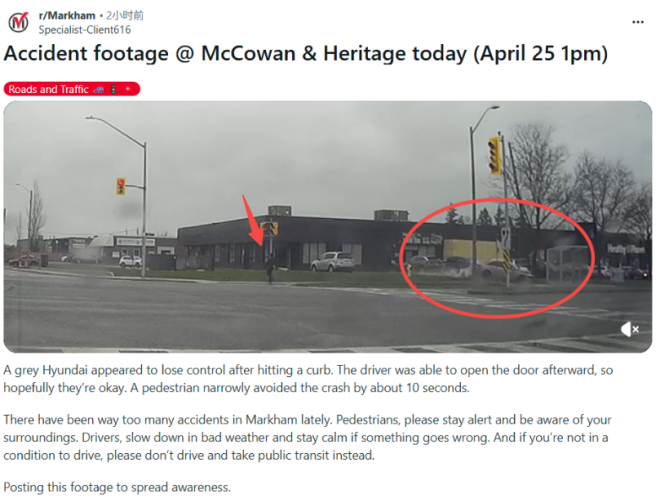Click the red arrow pointing at pedestrian
Viewport: 660px width, 498px height.
252,221
